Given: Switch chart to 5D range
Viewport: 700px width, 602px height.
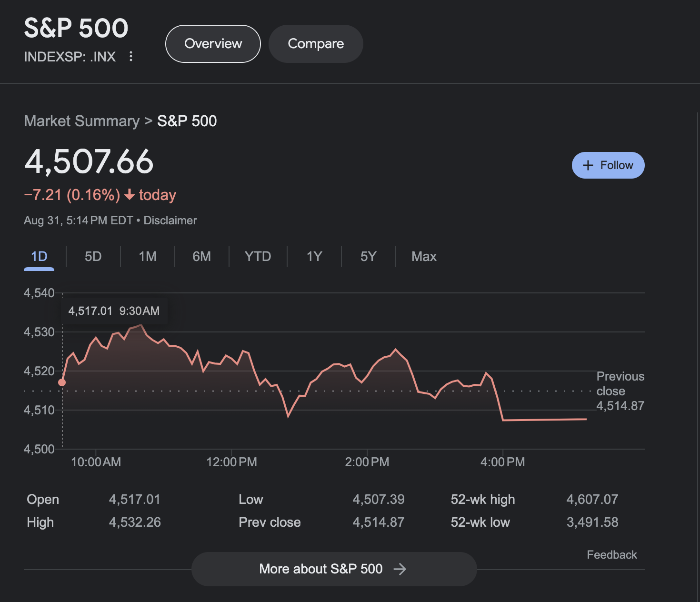Looking at the screenshot, I should 93,257.
